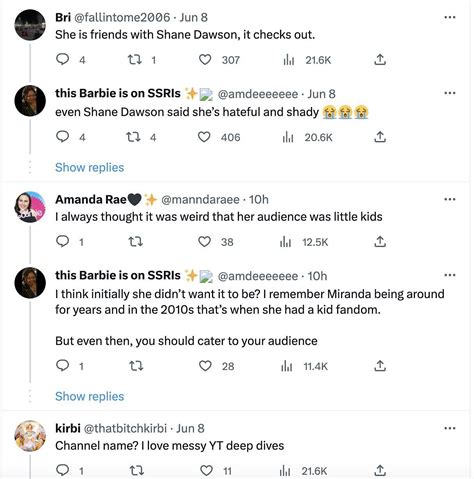Screen dimensions: 474x479
Task: Reply to kirbi's messy YT deep dives tweet
Action: [x=62, y=471]
